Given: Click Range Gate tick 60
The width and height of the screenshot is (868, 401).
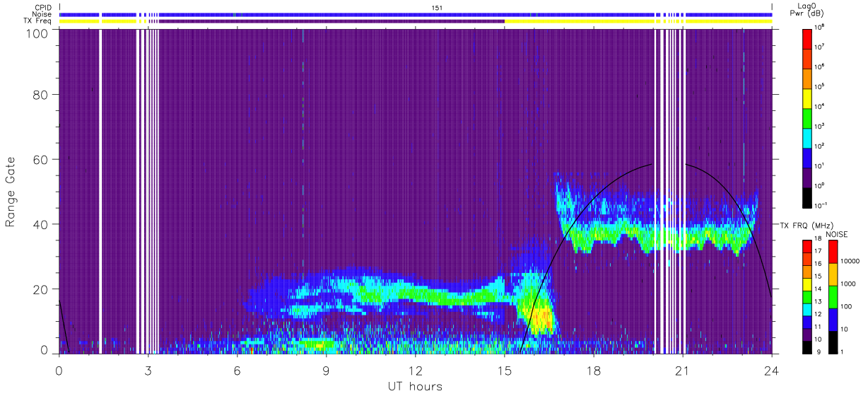Looking at the screenshot, I should (x=40, y=160).
